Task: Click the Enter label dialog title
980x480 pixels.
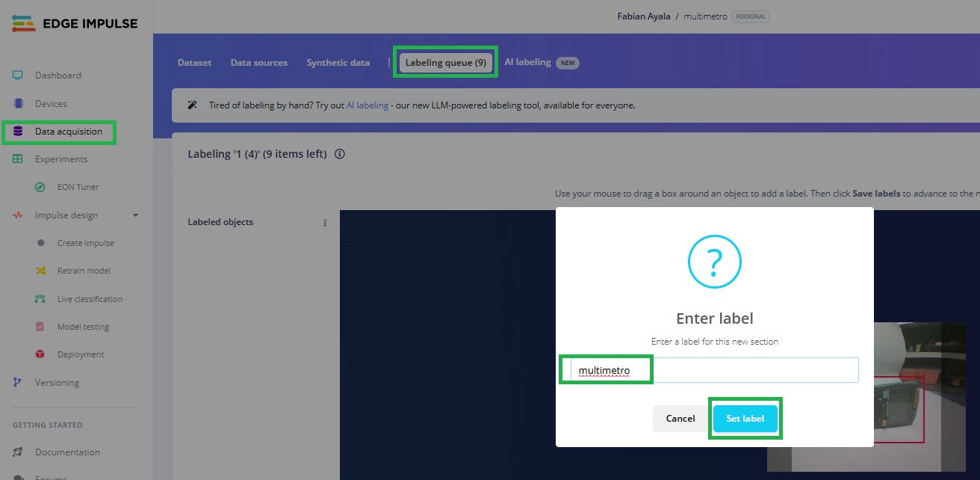Action: tap(715, 319)
